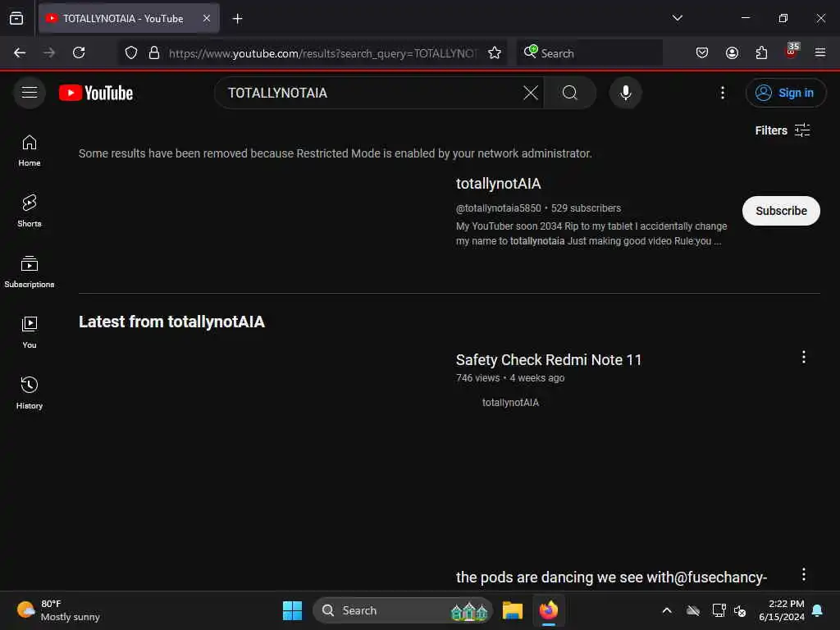Click the YouTube search magnifier button
Screen dimensions: 840x630
[x=570, y=93]
